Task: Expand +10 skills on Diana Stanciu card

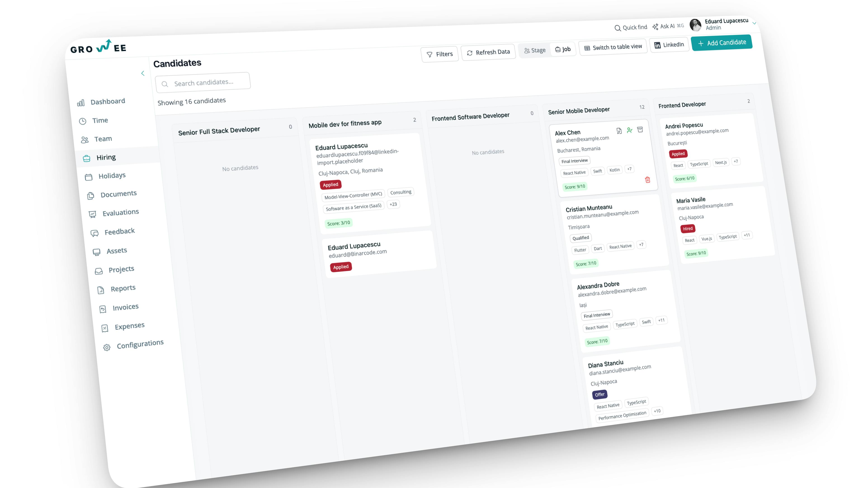Action: pos(657,411)
